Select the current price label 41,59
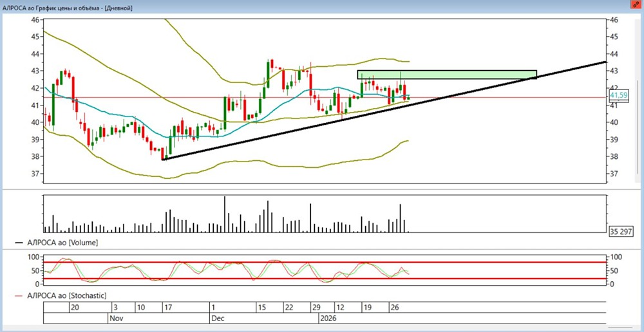Screen dimensions: 644x332 pos(618,96)
